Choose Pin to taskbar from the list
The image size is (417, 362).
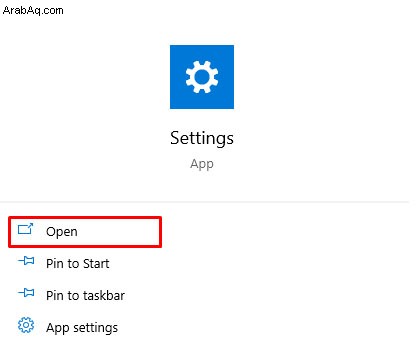[85, 296]
